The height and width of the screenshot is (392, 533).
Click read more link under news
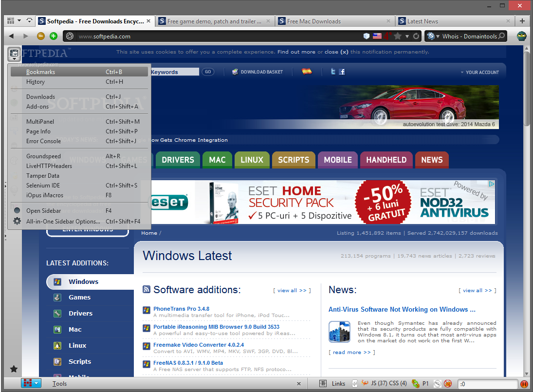[x=352, y=352]
